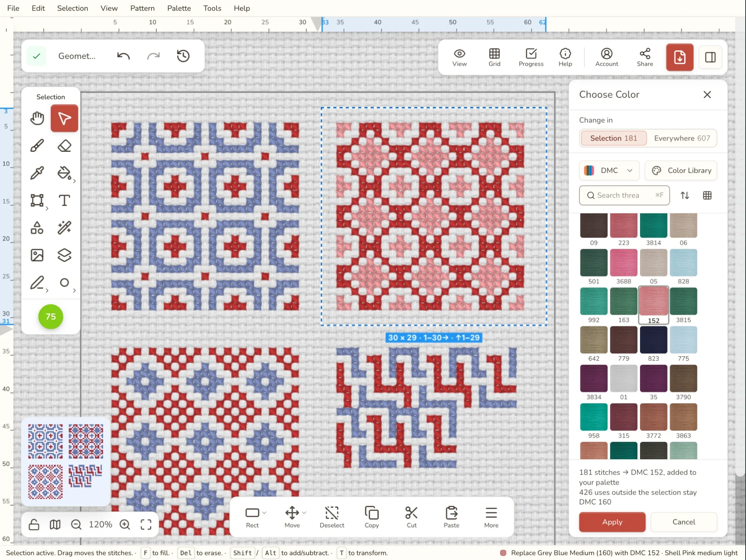Select the Hand pan tool
The height and width of the screenshot is (560, 746).
tap(37, 119)
